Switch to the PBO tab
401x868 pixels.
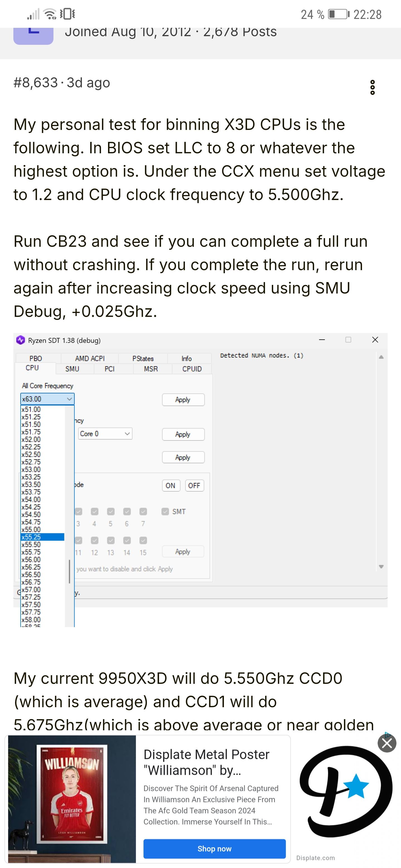pos(36,358)
